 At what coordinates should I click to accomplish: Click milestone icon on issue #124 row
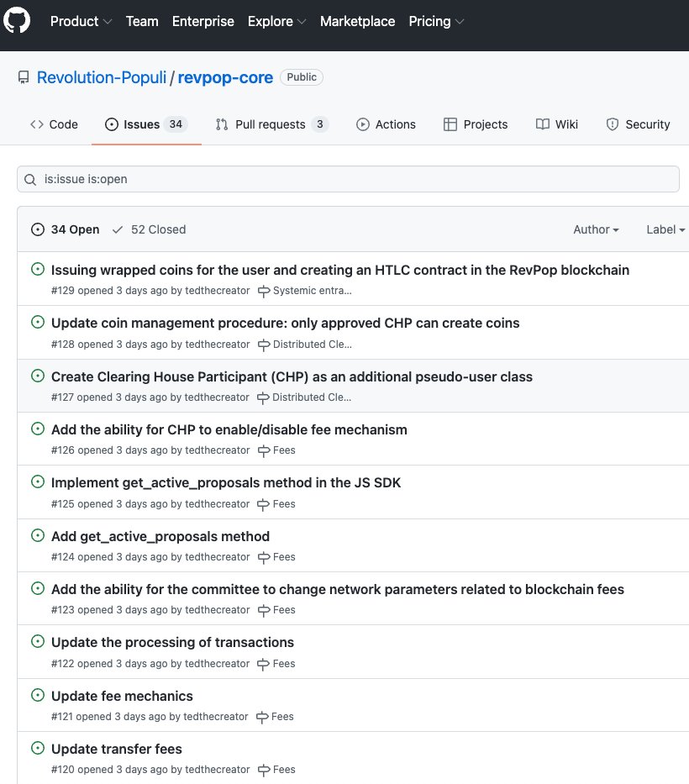pos(264,557)
